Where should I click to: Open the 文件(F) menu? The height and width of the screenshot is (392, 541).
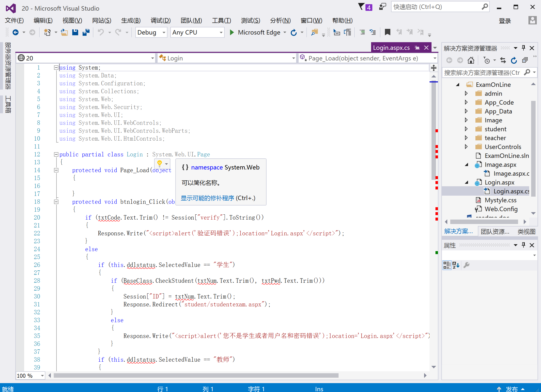(14, 20)
